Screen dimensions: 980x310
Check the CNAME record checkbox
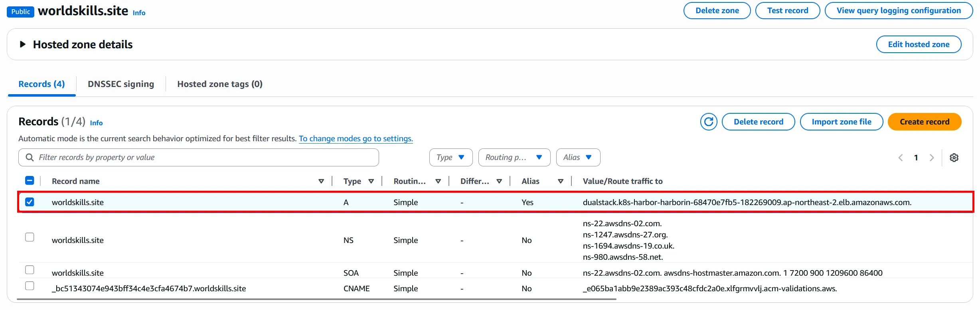coord(30,286)
